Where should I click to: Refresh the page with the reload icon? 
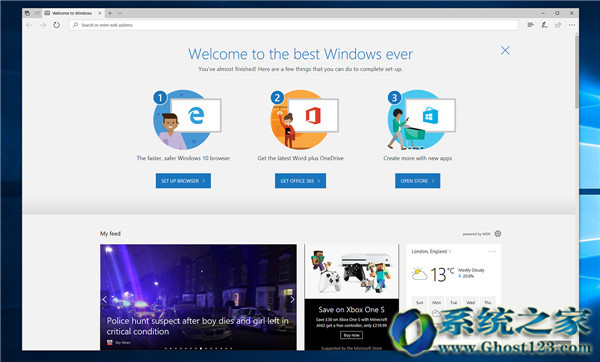(57, 25)
